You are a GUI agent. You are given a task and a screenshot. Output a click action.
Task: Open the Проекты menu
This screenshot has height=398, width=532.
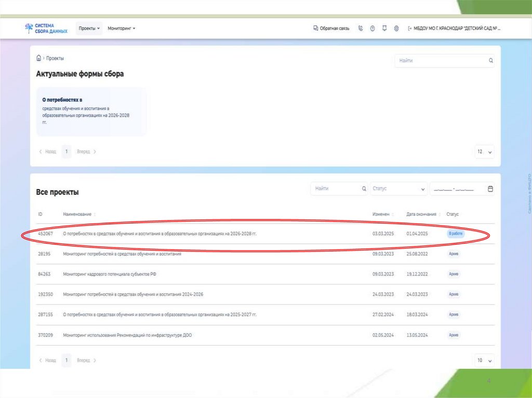(x=89, y=29)
